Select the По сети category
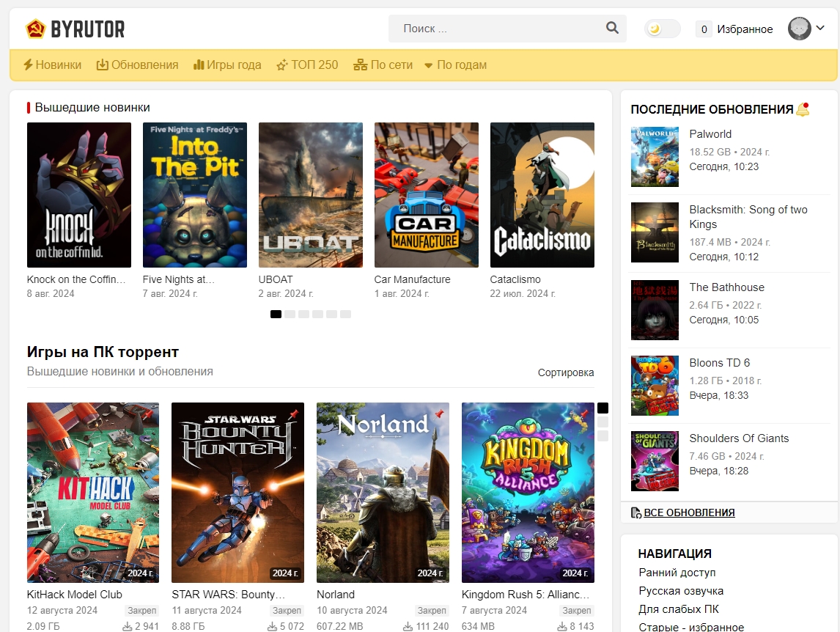 pyautogui.click(x=383, y=65)
